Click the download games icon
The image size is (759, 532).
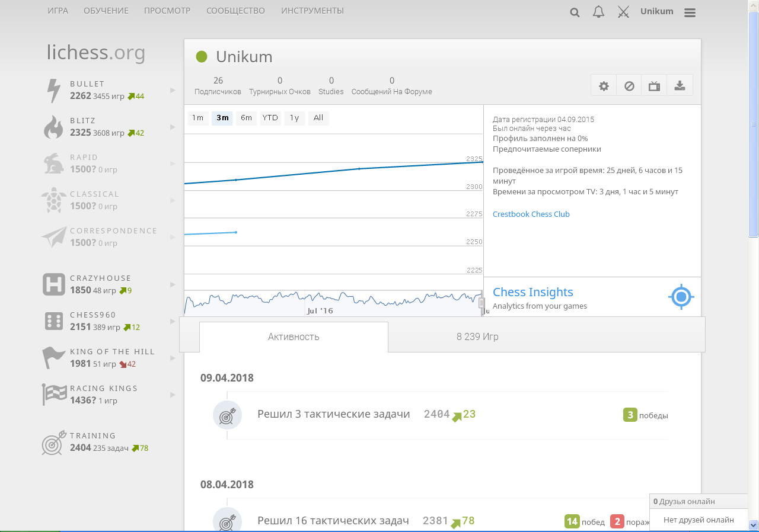point(680,86)
